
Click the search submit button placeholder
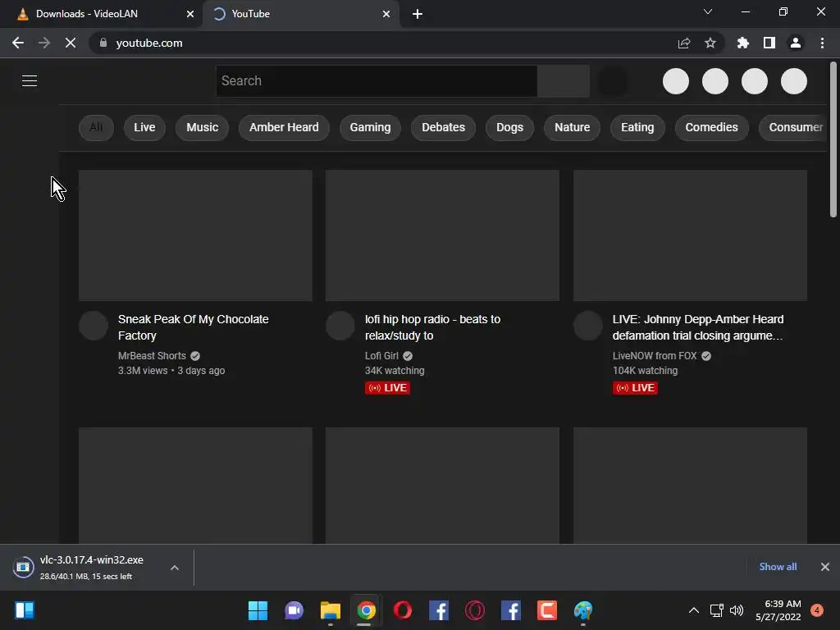pyautogui.click(x=564, y=81)
